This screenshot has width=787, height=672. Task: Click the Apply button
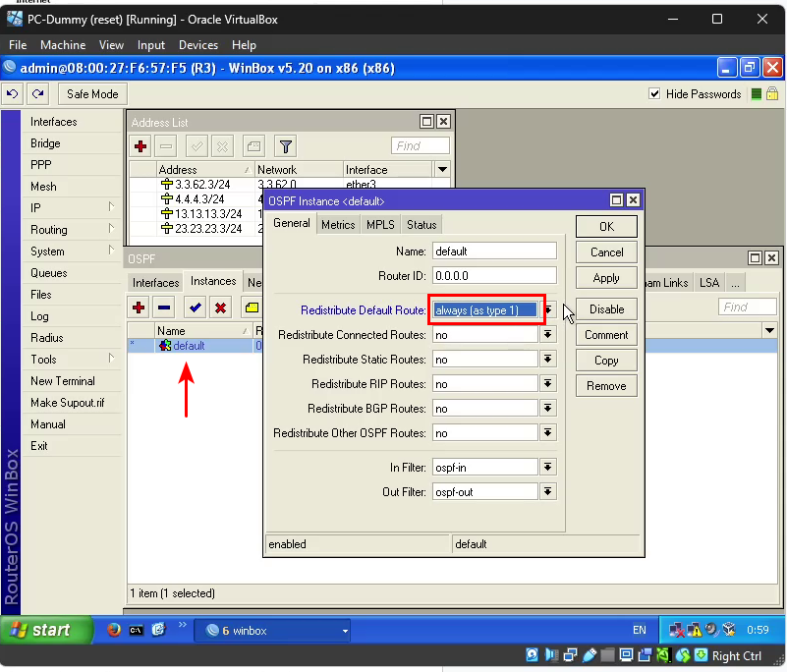[606, 277]
